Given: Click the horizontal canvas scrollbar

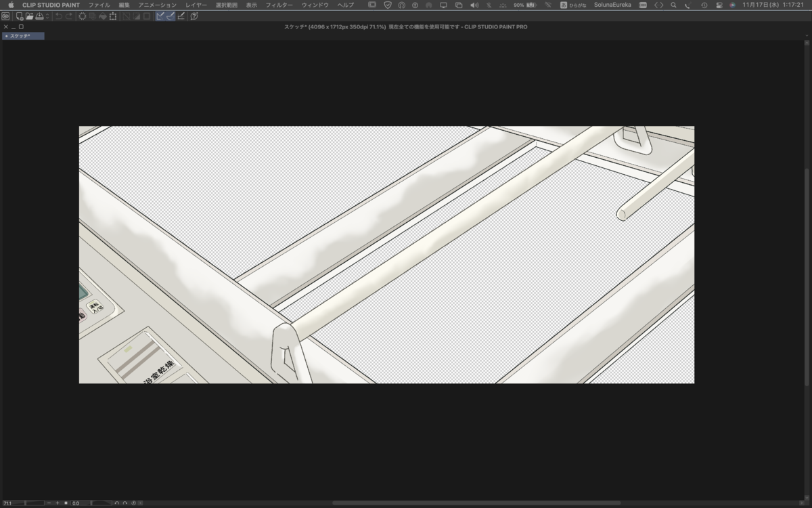Looking at the screenshot, I should 476,503.
